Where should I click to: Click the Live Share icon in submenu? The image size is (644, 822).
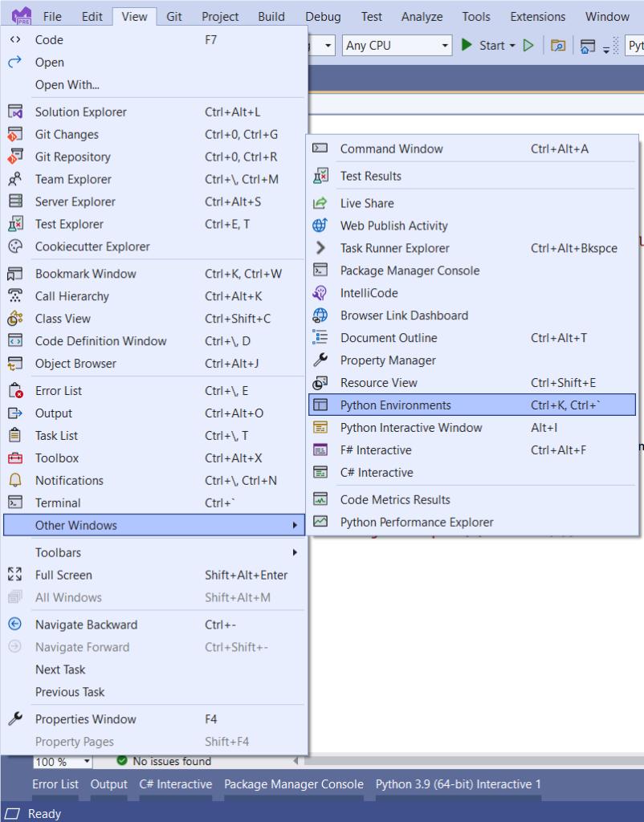(320, 204)
